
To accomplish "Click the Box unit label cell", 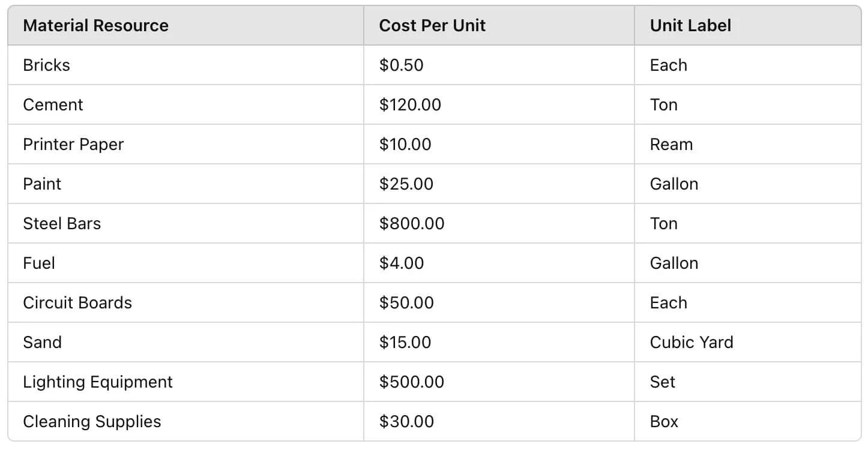I will [664, 422].
